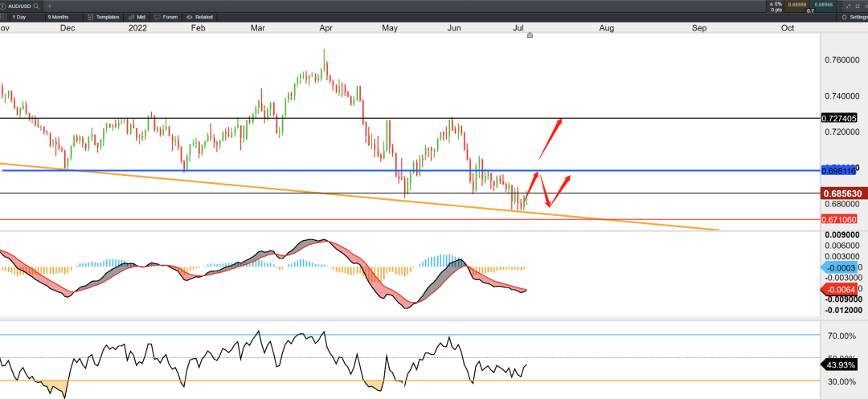This screenshot has height=399, width=868.
Task: Select the blue 0.698116 price level label
Action: tap(838, 171)
